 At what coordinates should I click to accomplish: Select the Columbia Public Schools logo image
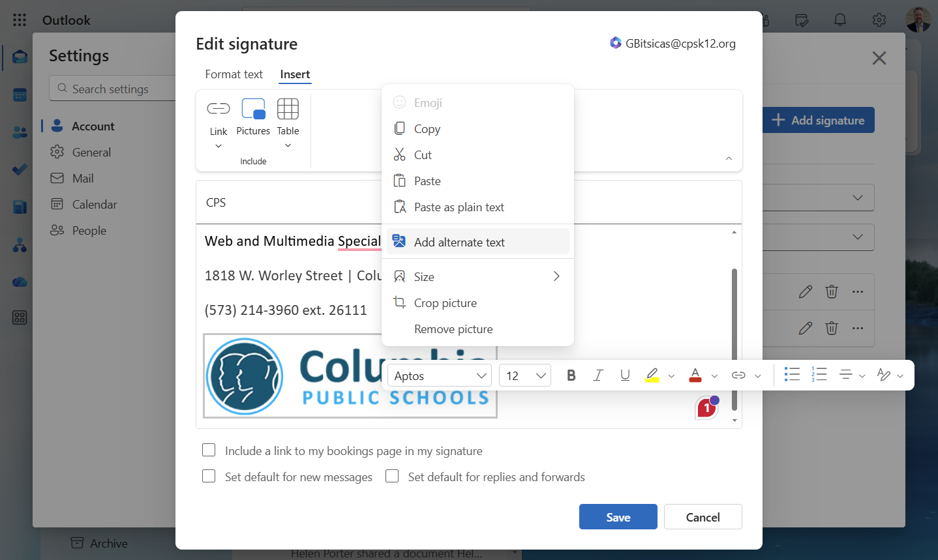pyautogui.click(x=350, y=376)
